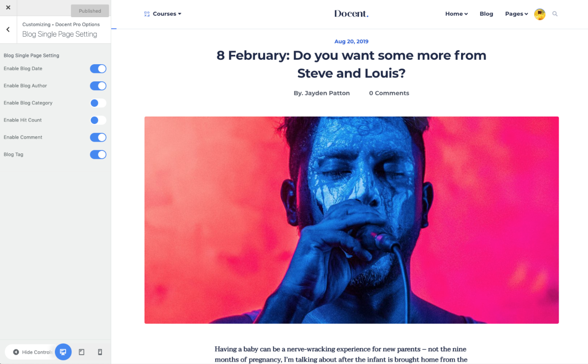Disable the Blog Tag switch

click(x=98, y=154)
